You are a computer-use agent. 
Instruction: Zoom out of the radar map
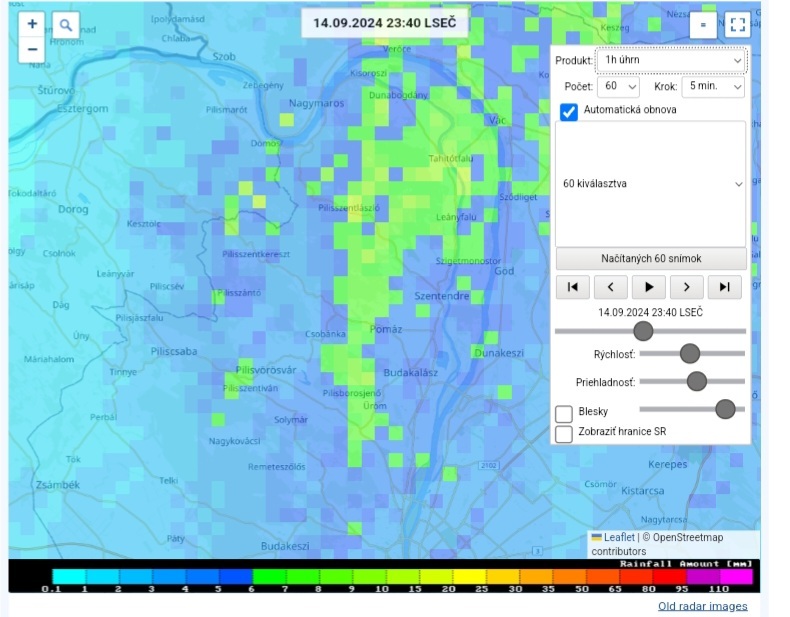pyautogui.click(x=32, y=48)
